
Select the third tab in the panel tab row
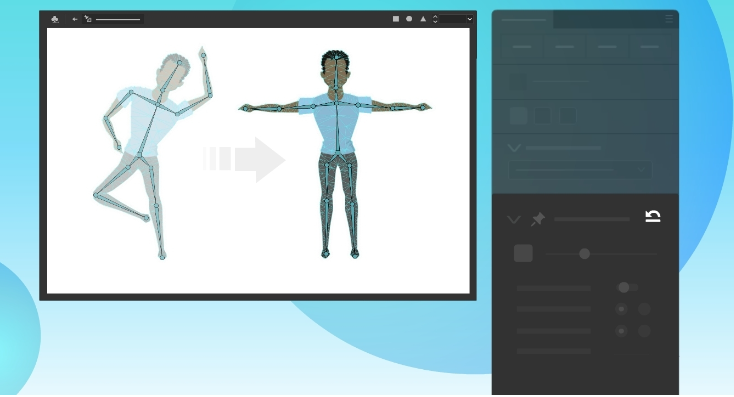click(607, 47)
